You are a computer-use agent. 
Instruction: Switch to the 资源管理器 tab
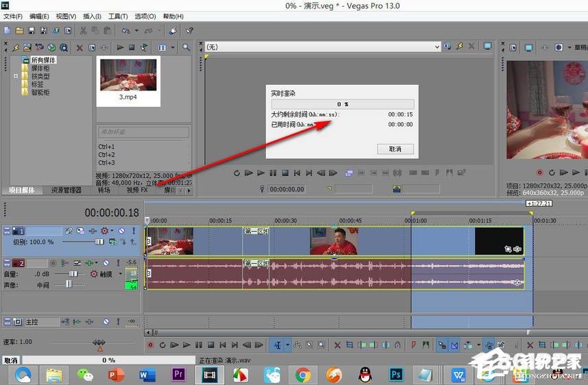(66, 190)
